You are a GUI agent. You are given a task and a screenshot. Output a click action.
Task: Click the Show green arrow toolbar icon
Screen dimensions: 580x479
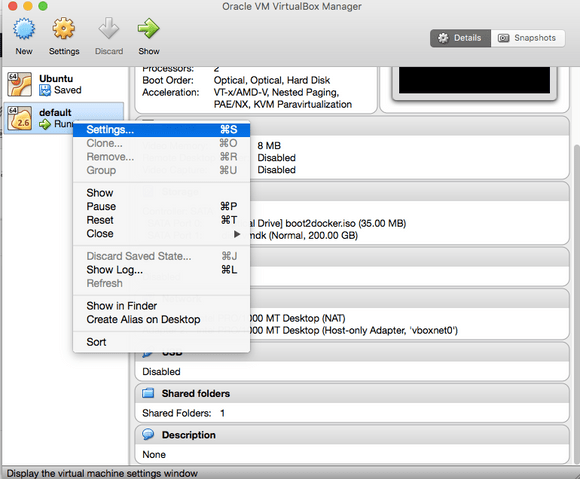pyautogui.click(x=149, y=28)
